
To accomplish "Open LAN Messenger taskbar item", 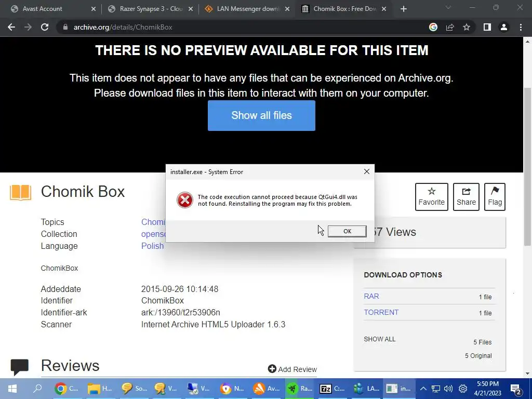I will click(366, 389).
